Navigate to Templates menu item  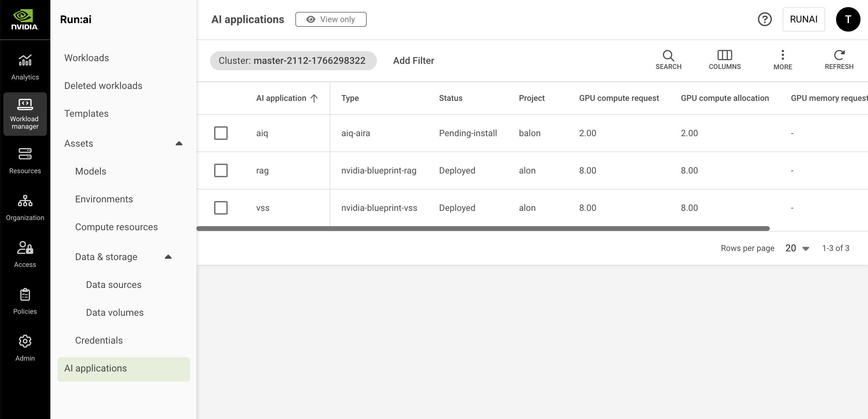(x=86, y=113)
